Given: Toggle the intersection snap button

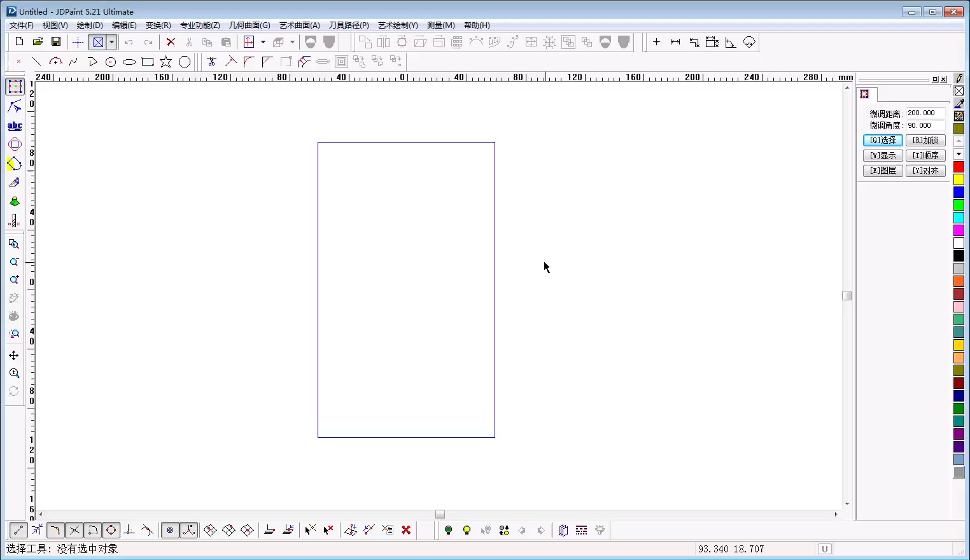Looking at the screenshot, I should click(x=74, y=530).
